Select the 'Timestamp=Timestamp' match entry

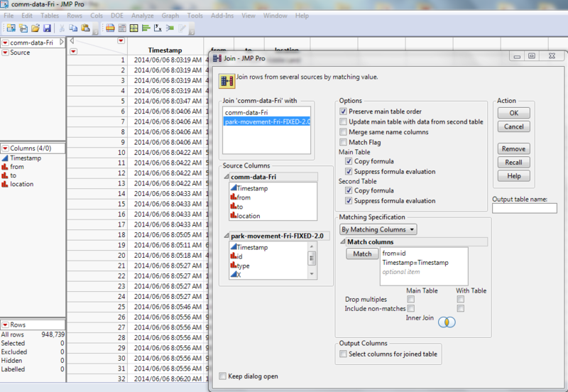pos(415,263)
